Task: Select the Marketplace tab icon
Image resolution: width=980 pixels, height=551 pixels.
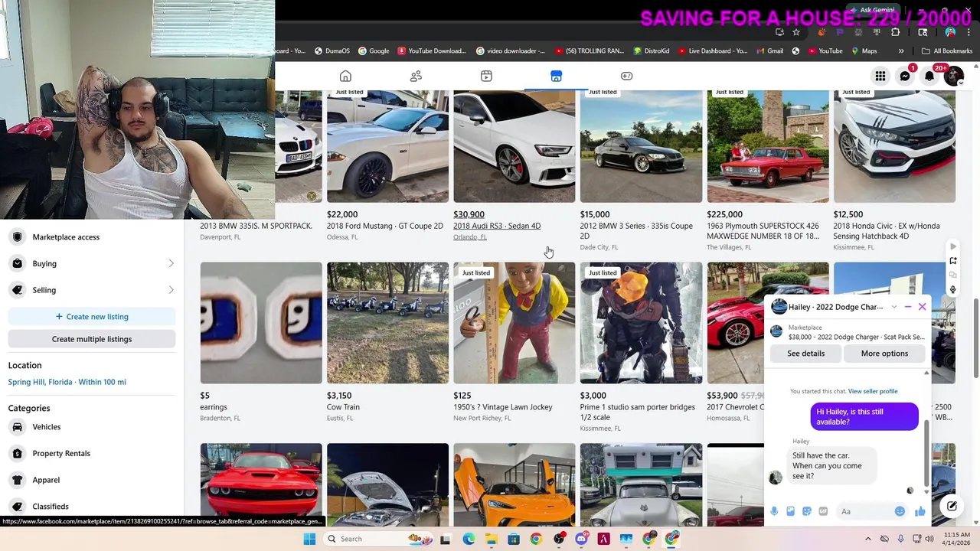Action: (556, 76)
